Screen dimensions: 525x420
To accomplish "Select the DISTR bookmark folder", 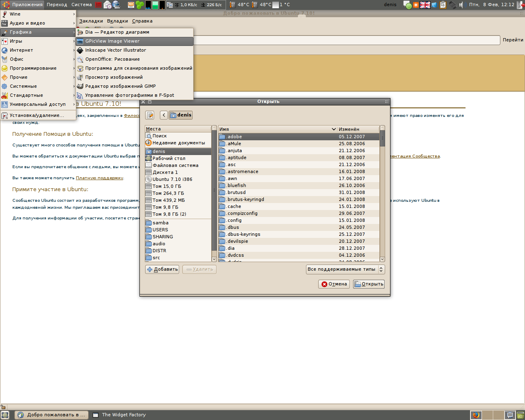I will (x=178, y=251).
